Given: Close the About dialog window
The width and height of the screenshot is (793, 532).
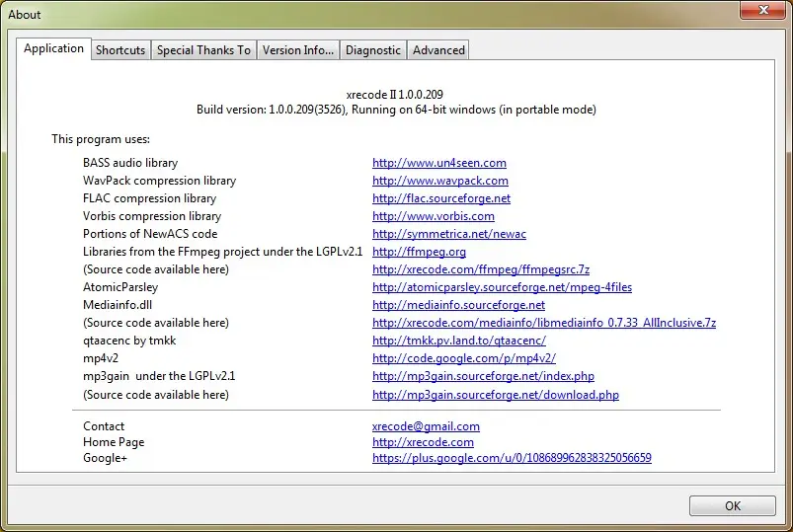Looking at the screenshot, I should point(763,10).
